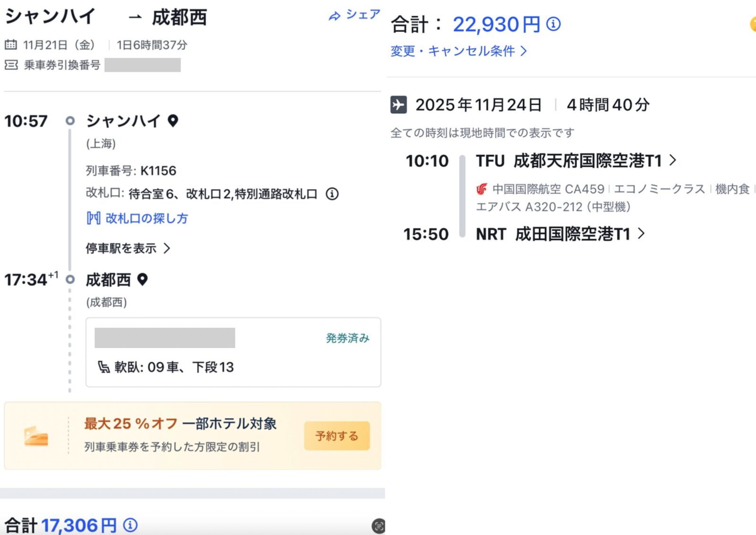Click the airplane icon beside flight date
This screenshot has width=756, height=535.
pos(398,105)
